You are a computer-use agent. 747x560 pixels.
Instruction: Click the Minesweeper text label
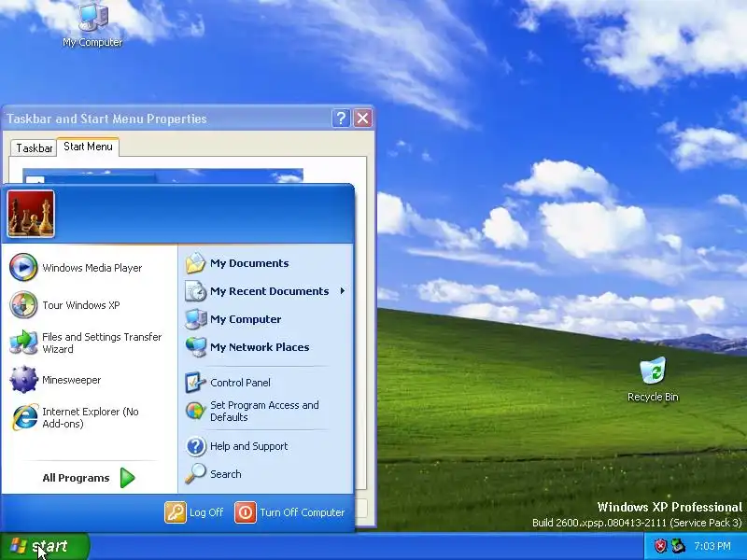(72, 380)
